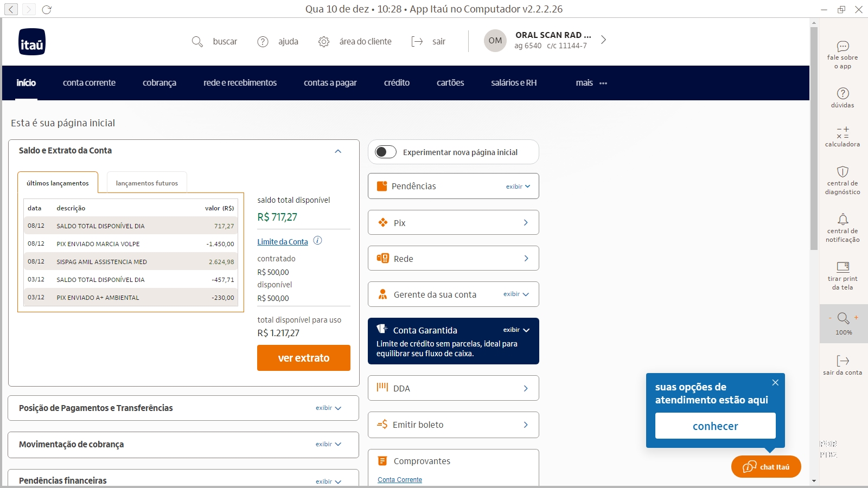
Task: Open the Pix card
Action: point(454,222)
